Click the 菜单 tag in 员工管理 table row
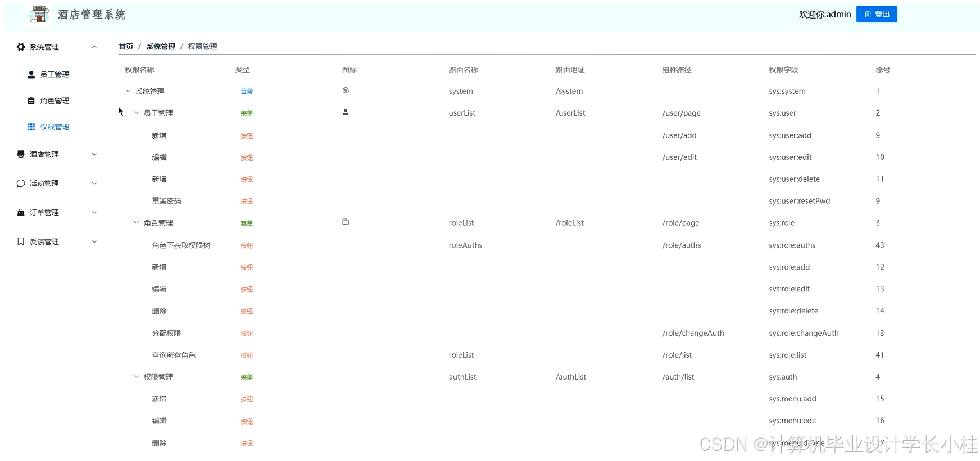The image size is (980, 461). pyautogui.click(x=247, y=113)
